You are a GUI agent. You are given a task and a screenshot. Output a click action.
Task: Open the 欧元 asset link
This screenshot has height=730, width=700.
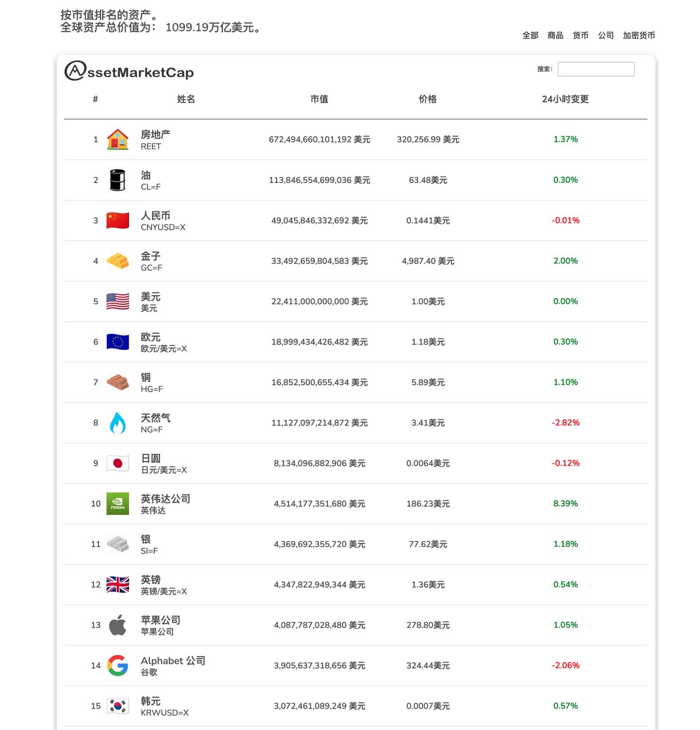[x=150, y=336]
